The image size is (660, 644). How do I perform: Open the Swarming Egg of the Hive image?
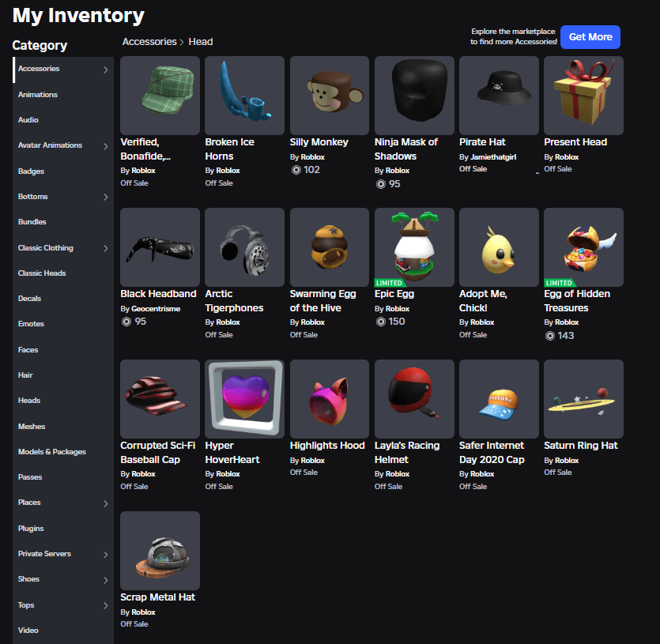click(x=330, y=247)
